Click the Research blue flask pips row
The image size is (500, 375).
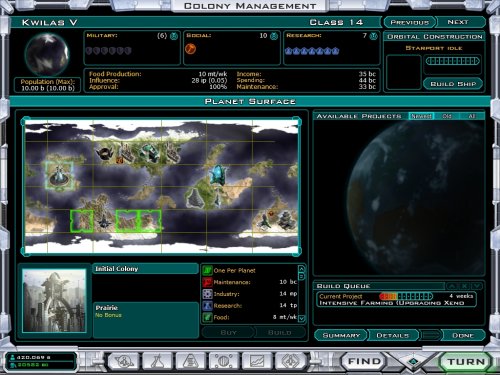312,51
